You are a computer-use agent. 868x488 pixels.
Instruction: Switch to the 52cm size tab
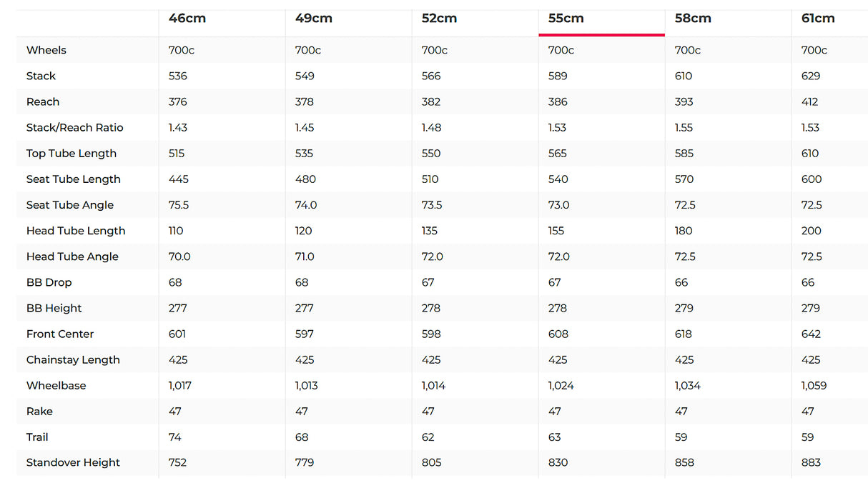pyautogui.click(x=439, y=19)
